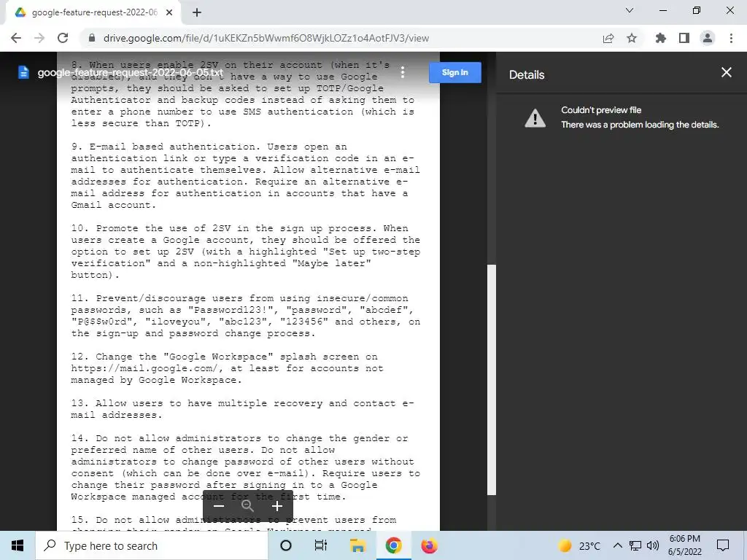
Task: Click paragraph 14 about administrators changing gender
Action: 245,467
